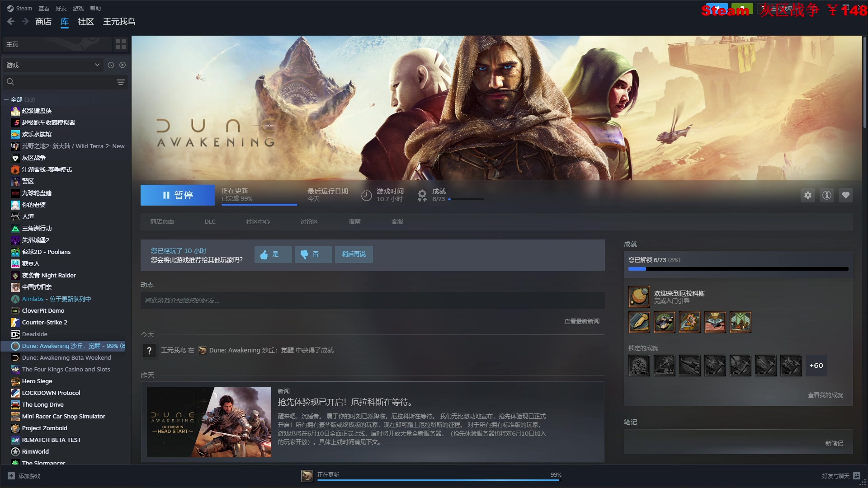868x488 pixels.
Task: Click the unknown achievement question mark icon
Action: click(149, 351)
